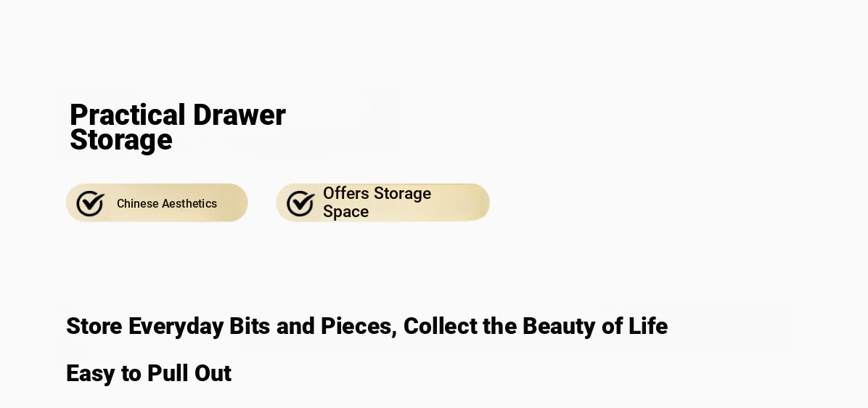Viewport: 868px width, 408px height.
Task: Click the Collect the Beauty of Life phrase
Action: pos(536,326)
